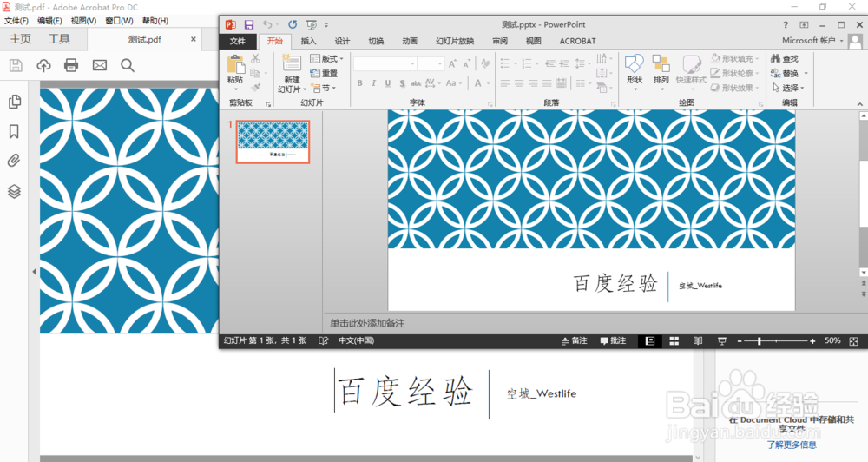Open Acrobat page thumbnails panel
The height and width of the screenshot is (462, 868).
(15, 102)
